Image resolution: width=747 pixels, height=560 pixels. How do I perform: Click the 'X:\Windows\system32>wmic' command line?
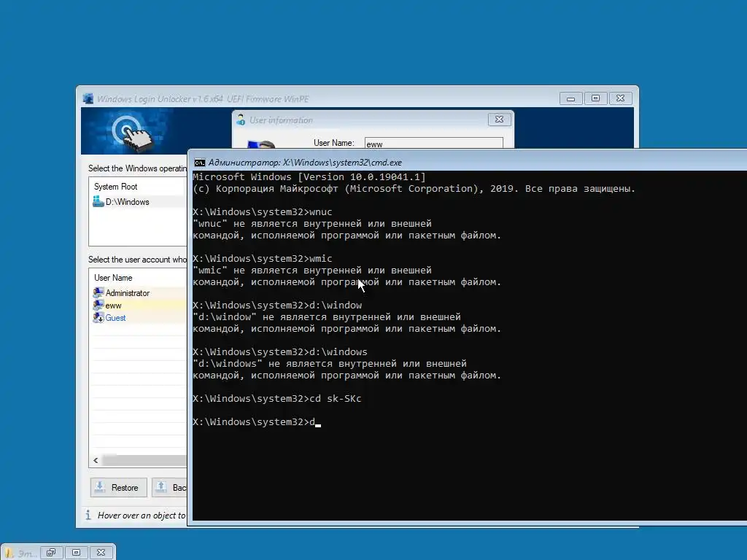pyautogui.click(x=263, y=258)
